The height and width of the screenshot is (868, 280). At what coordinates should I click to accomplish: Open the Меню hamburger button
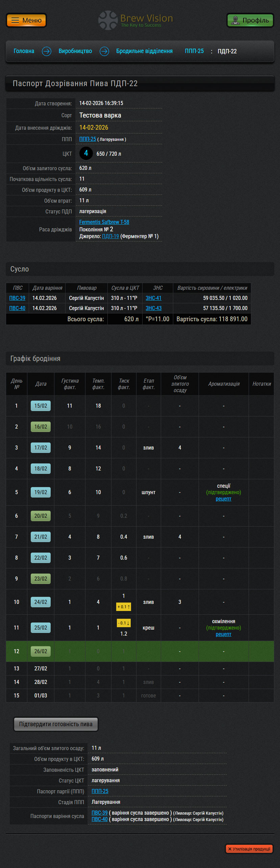coord(26,21)
